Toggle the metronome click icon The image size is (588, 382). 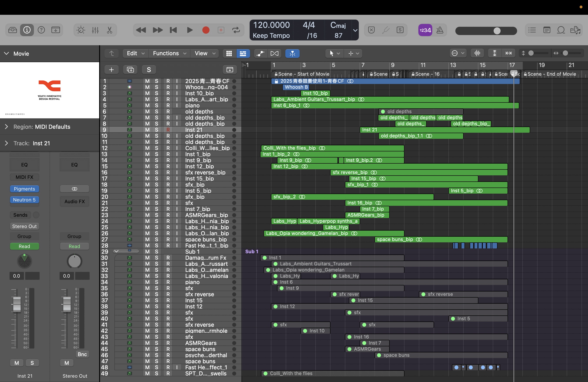click(440, 30)
